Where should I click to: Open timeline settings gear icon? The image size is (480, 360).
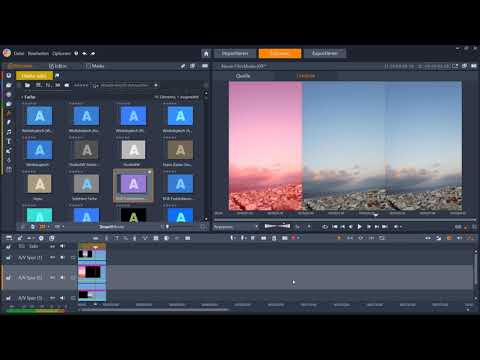pos(41,238)
